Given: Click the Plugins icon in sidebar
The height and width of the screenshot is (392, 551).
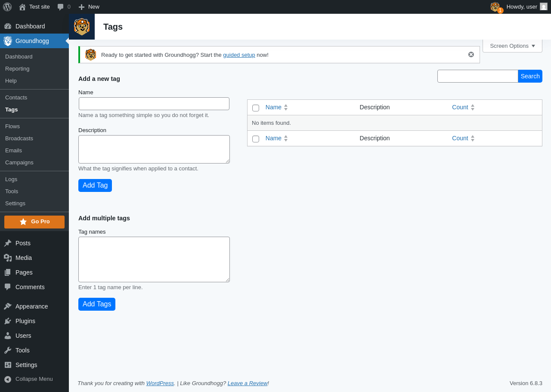Looking at the screenshot, I should (x=8, y=321).
